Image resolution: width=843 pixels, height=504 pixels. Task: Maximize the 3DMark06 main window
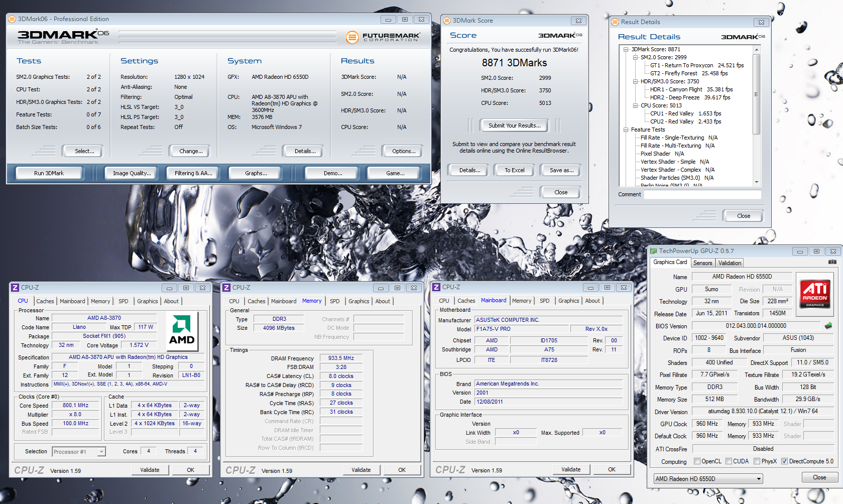405,20
